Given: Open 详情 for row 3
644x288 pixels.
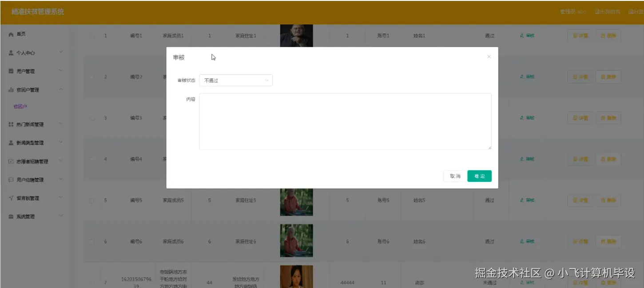Looking at the screenshot, I should click(x=580, y=118).
